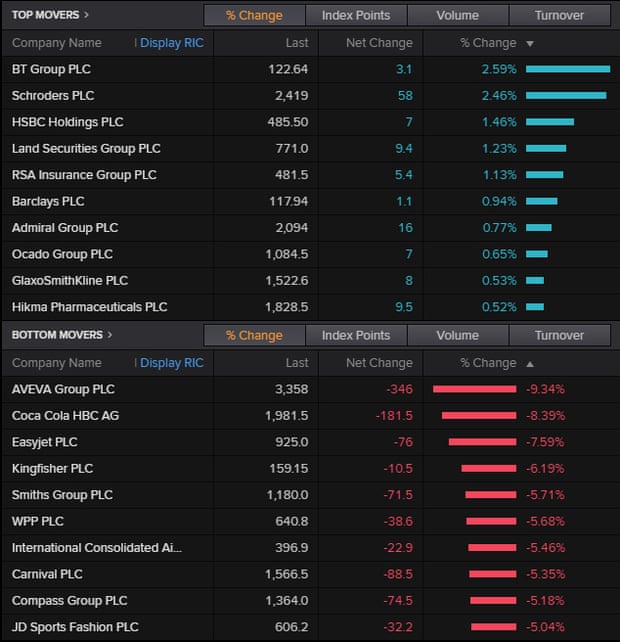Screen dimensions: 620x642
Task: Sort Top Movers by % Change descending arrow
Action: tap(530, 43)
